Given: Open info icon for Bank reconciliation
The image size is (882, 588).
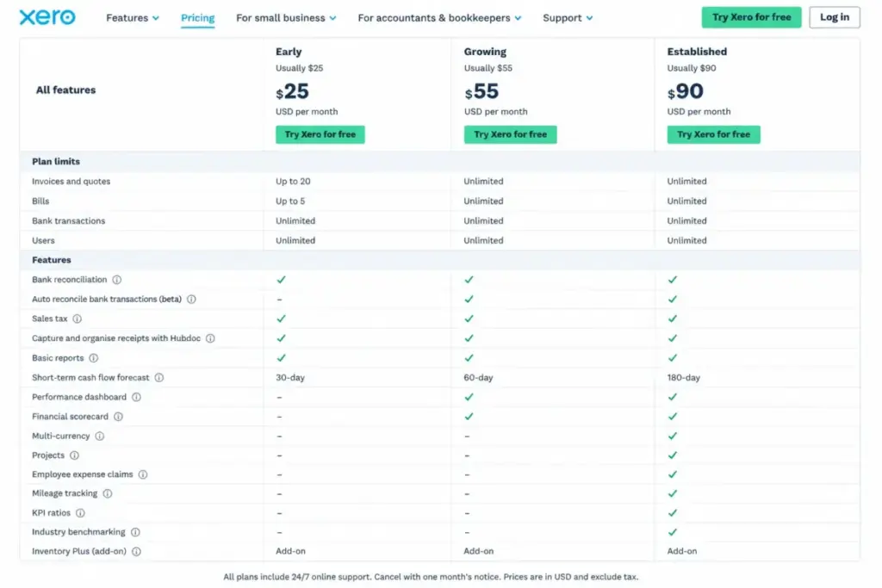Looking at the screenshot, I should click(x=116, y=280).
